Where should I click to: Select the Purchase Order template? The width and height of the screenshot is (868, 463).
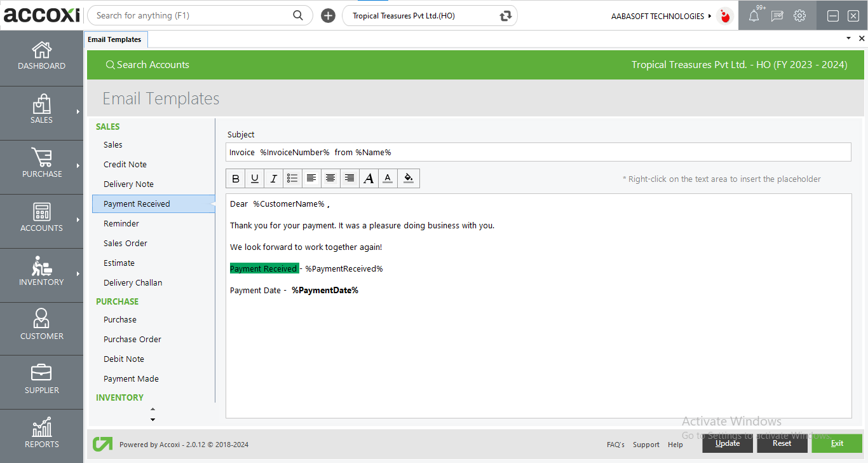click(132, 339)
